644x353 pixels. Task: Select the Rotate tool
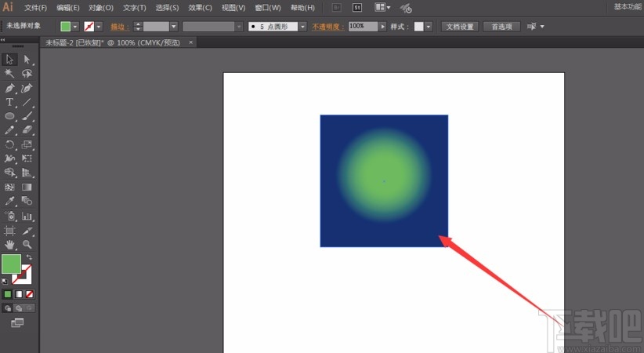(x=9, y=144)
